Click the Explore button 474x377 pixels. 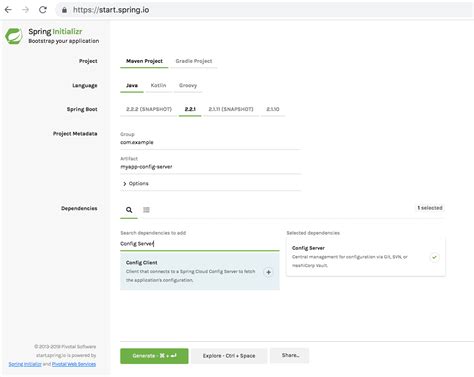(x=229, y=356)
